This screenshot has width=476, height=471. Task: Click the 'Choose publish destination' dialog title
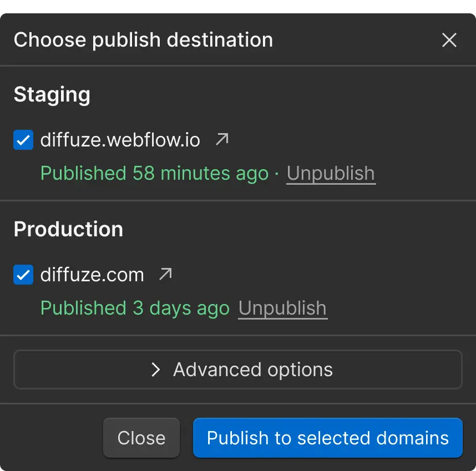click(x=143, y=40)
